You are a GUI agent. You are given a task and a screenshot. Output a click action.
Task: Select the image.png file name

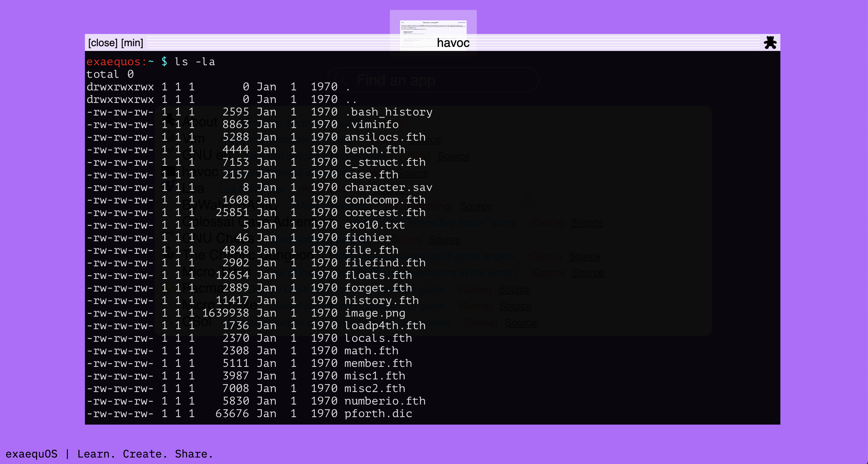[375, 313]
